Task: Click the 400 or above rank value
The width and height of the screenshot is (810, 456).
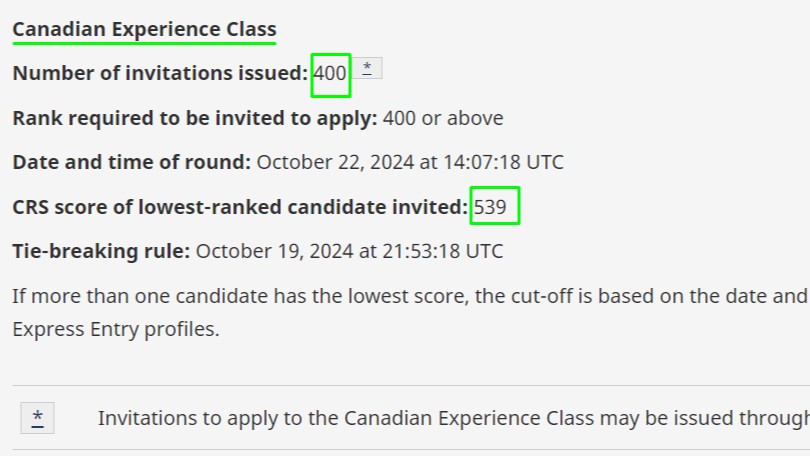Action: pos(443,118)
